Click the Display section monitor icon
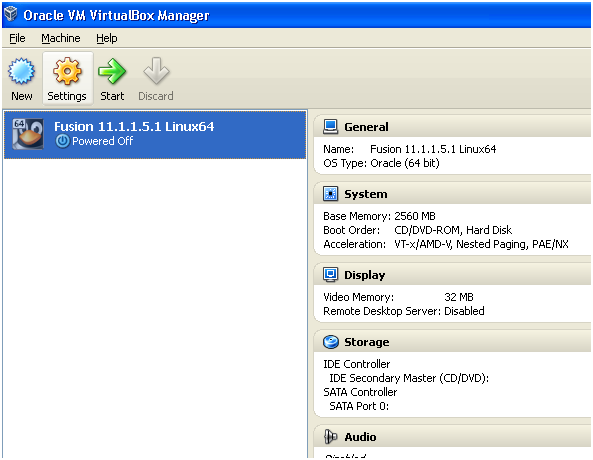This screenshot has height=460, width=593. point(330,275)
